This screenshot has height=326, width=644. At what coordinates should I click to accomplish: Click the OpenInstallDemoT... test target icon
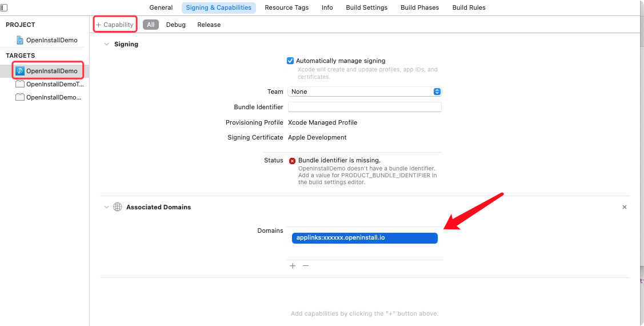point(20,84)
